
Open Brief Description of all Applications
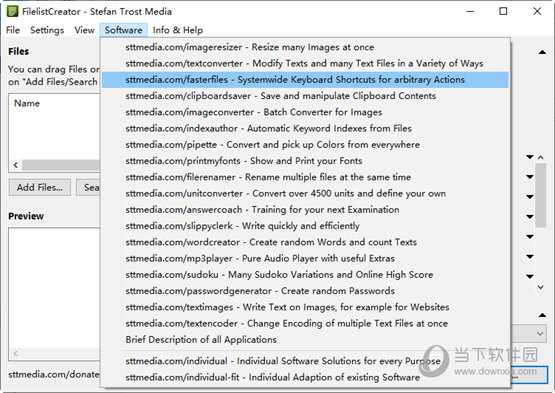point(305,340)
